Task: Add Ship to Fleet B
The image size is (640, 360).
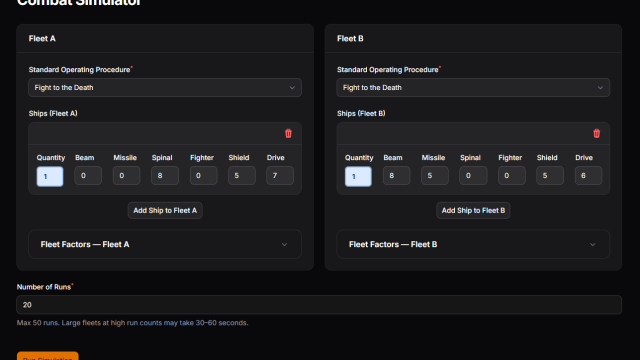Action: 473,211
